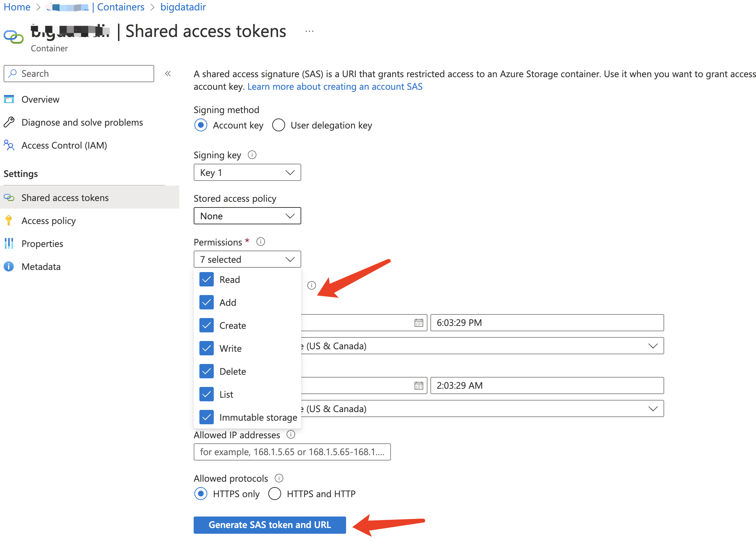The width and height of the screenshot is (756, 542).
Task: Uncheck the Create permission
Action: tap(207, 325)
